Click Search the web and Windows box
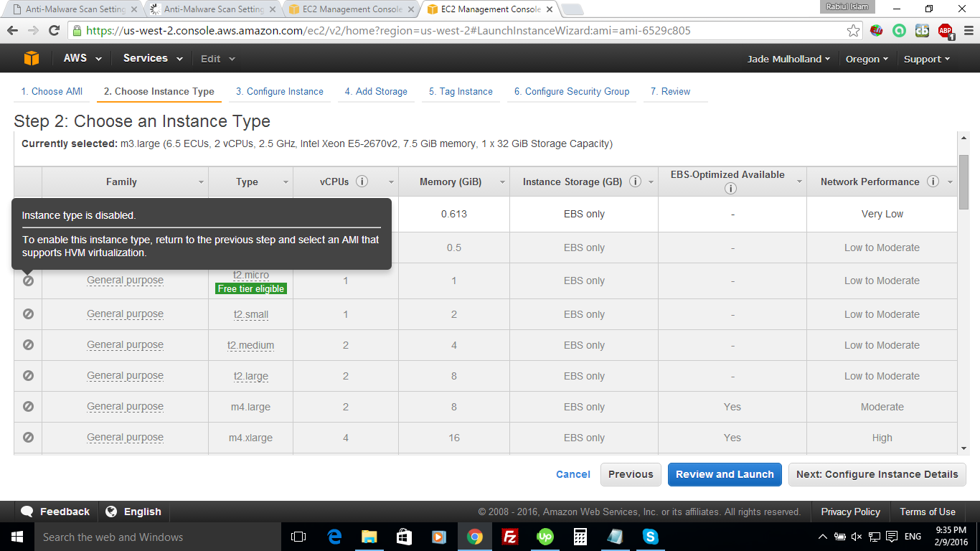This screenshot has width=980, height=551. (157, 537)
